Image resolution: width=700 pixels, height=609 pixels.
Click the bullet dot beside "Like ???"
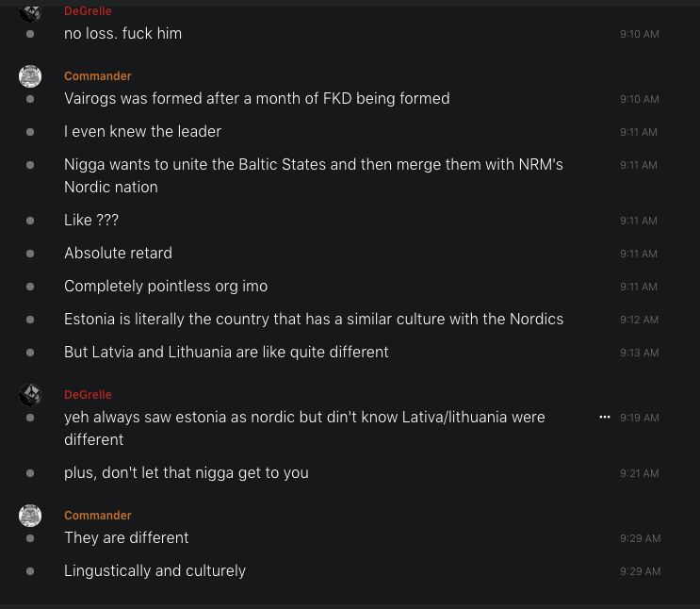(x=30, y=221)
